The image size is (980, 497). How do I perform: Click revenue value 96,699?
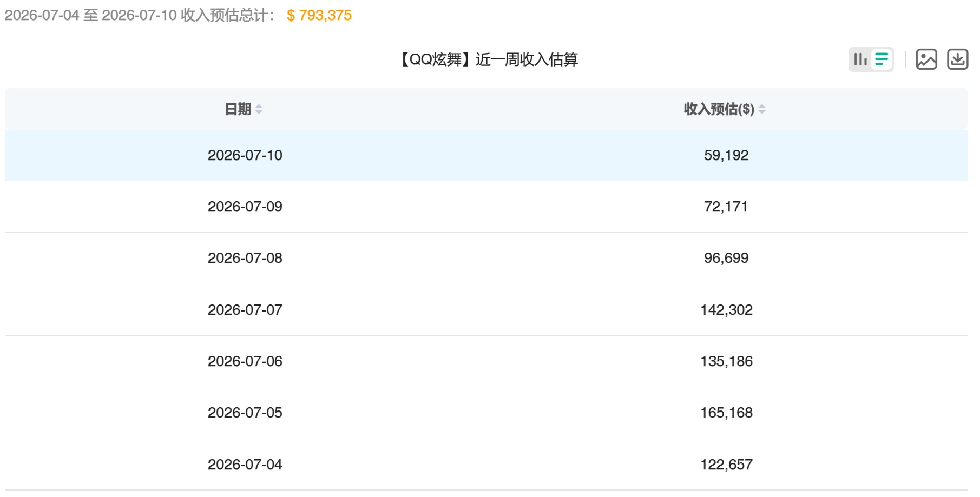tap(726, 258)
